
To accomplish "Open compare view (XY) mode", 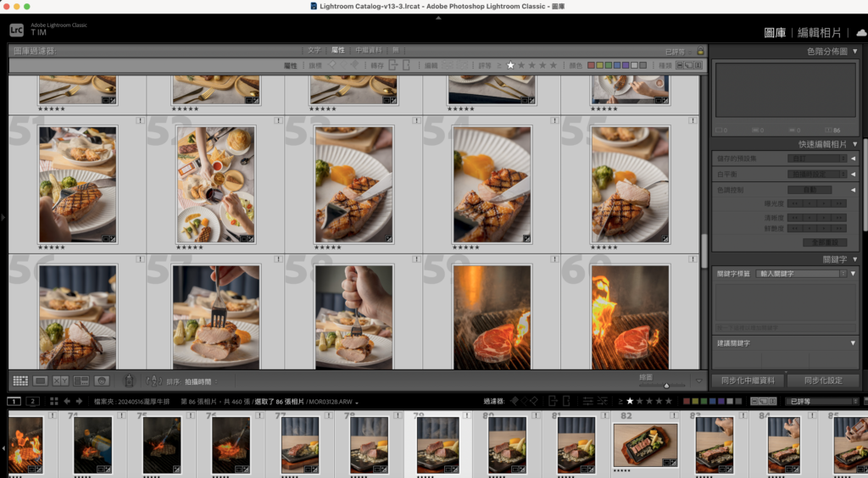I will pos(61,381).
